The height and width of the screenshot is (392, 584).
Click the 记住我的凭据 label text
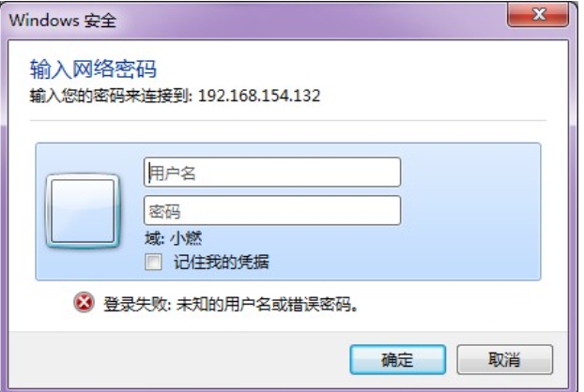(222, 263)
